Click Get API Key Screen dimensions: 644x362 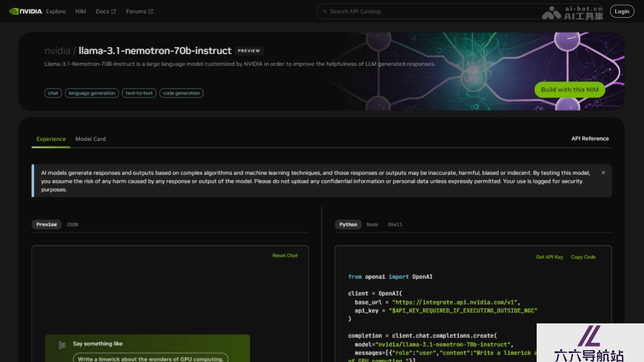[x=550, y=257]
